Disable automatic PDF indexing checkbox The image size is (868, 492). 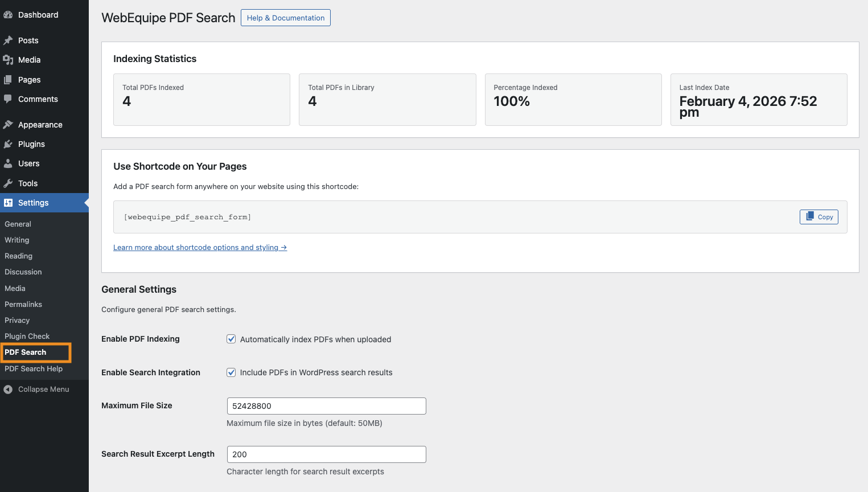coord(231,339)
